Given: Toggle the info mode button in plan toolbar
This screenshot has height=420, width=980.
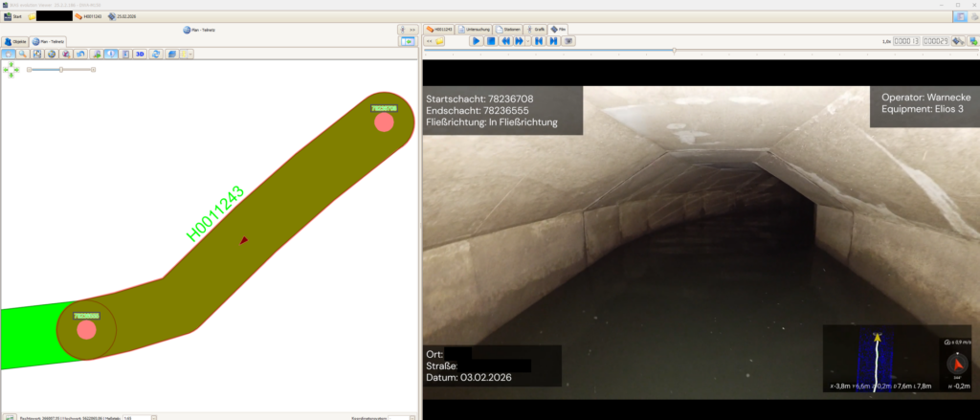Looking at the screenshot, I should 111,54.
